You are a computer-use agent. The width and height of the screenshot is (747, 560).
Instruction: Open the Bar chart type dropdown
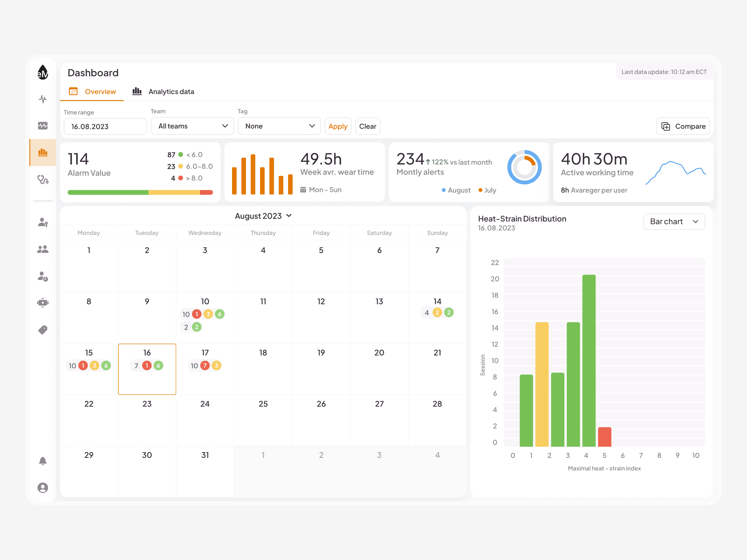pyautogui.click(x=674, y=221)
